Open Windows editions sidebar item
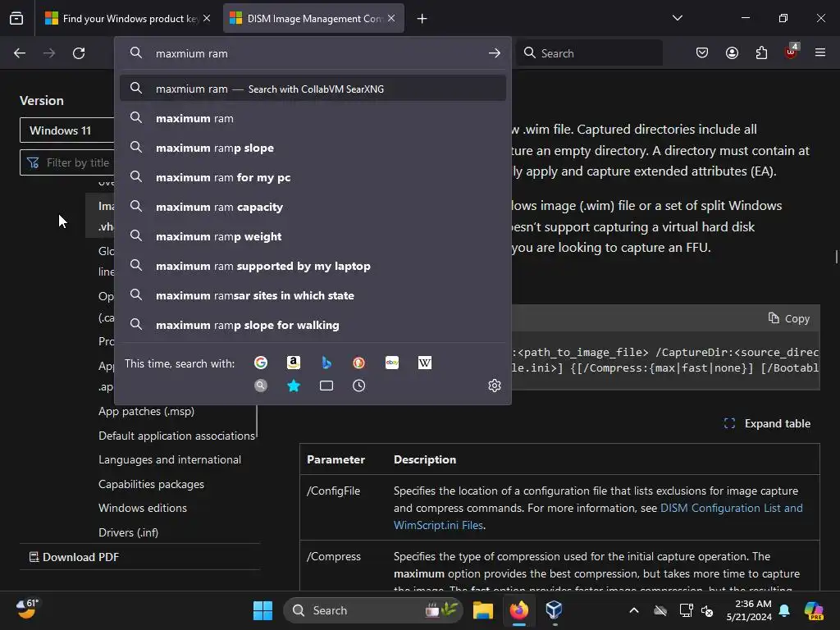The image size is (840, 630). click(x=143, y=508)
